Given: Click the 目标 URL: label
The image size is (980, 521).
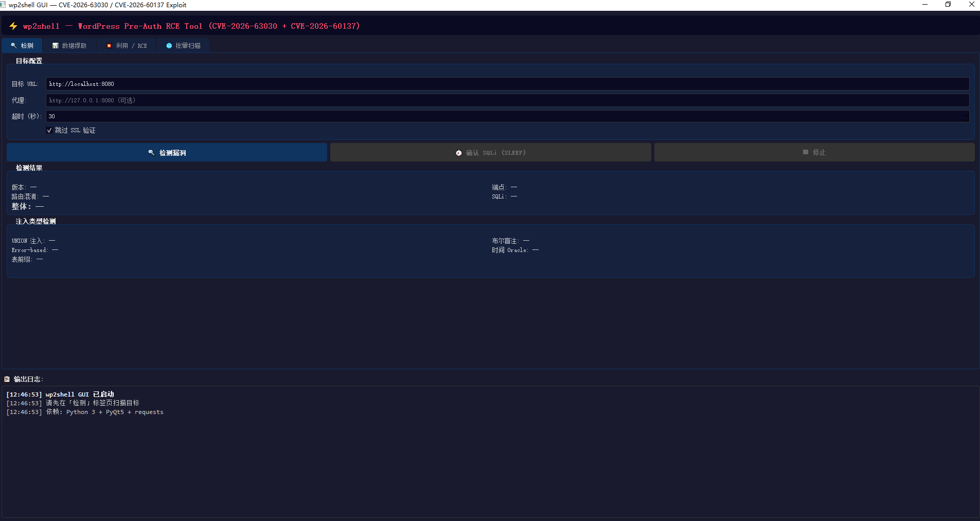Looking at the screenshot, I should coord(25,84).
